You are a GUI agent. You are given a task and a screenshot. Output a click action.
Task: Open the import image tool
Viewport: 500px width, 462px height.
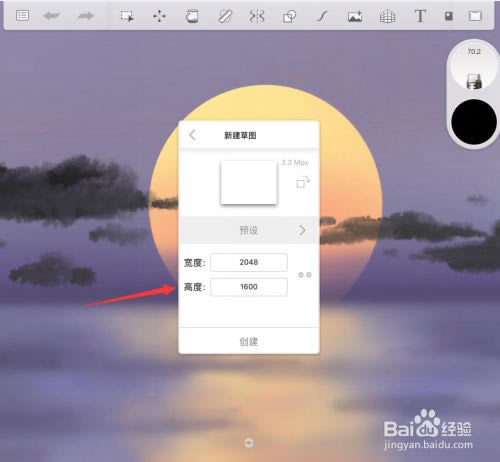tap(355, 16)
